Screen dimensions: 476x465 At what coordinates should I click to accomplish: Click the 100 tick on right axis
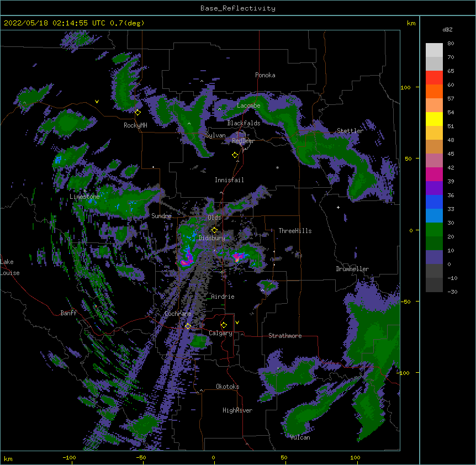(x=405, y=87)
